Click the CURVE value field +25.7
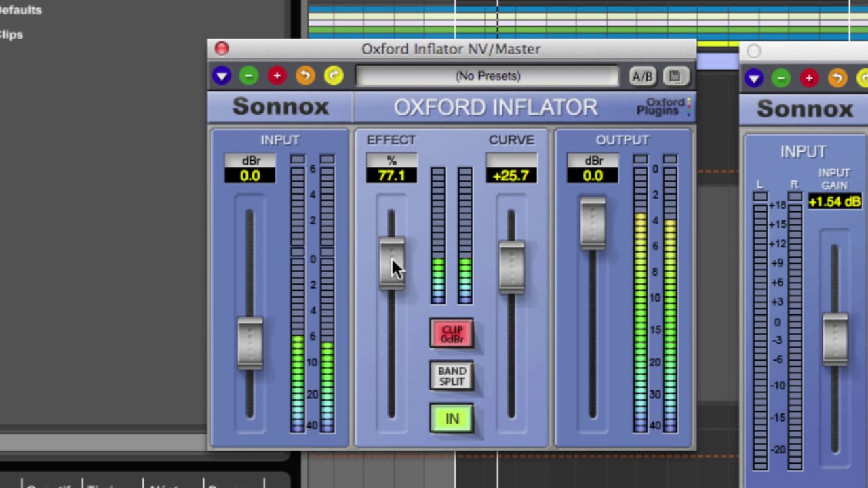This screenshot has width=868, height=488. (511, 176)
